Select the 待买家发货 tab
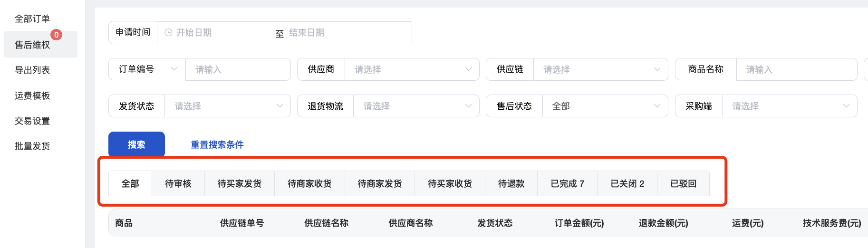The image size is (868, 248). (240, 184)
